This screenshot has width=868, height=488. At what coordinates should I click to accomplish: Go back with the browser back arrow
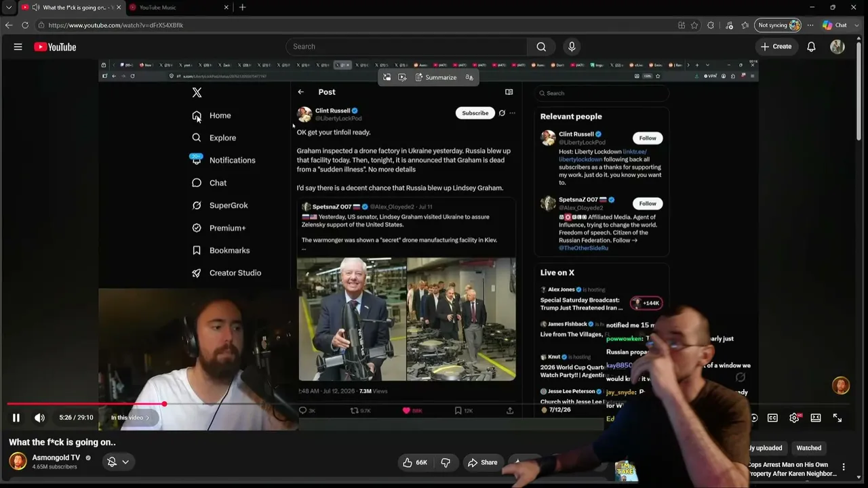click(x=9, y=25)
